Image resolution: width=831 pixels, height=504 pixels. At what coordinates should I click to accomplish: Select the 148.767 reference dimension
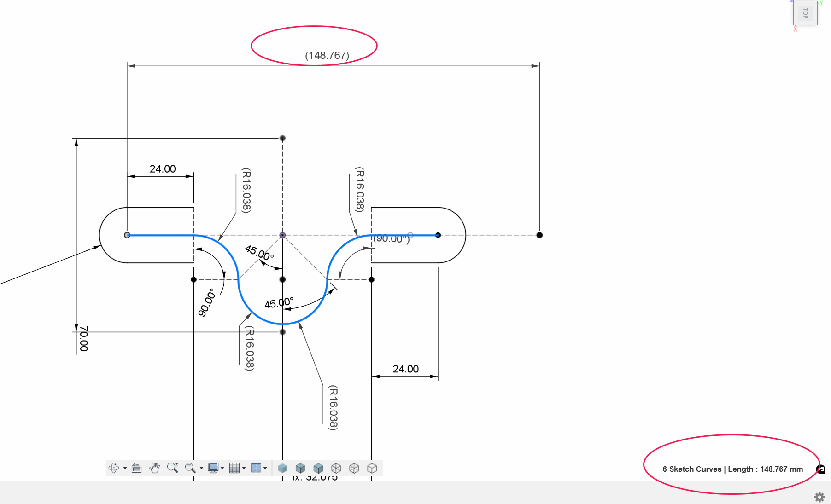327,55
